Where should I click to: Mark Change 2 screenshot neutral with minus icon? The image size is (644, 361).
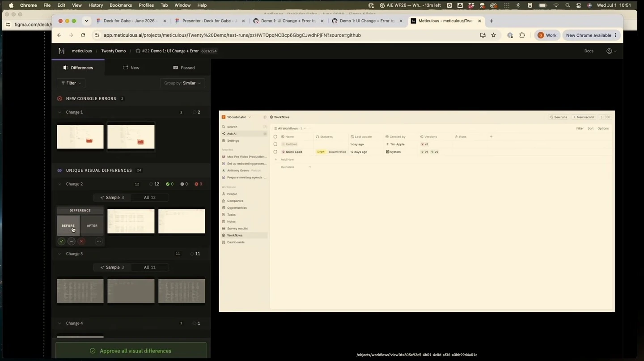pos(71,241)
